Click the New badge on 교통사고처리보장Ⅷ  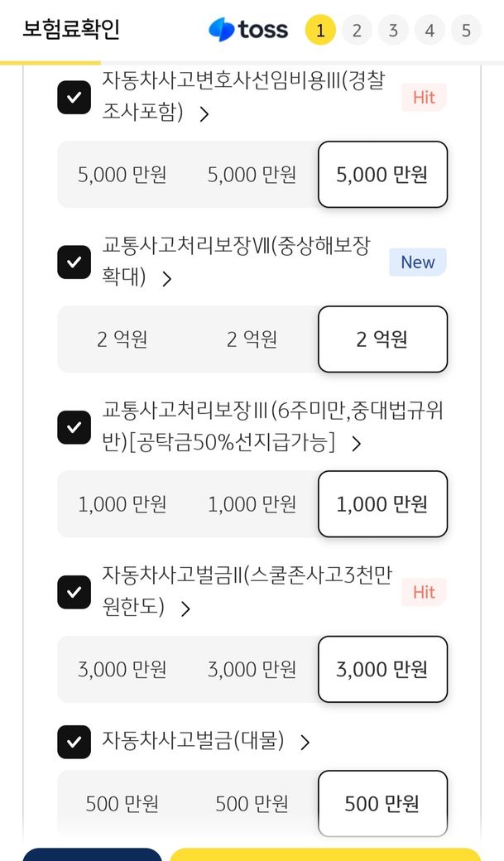417,262
